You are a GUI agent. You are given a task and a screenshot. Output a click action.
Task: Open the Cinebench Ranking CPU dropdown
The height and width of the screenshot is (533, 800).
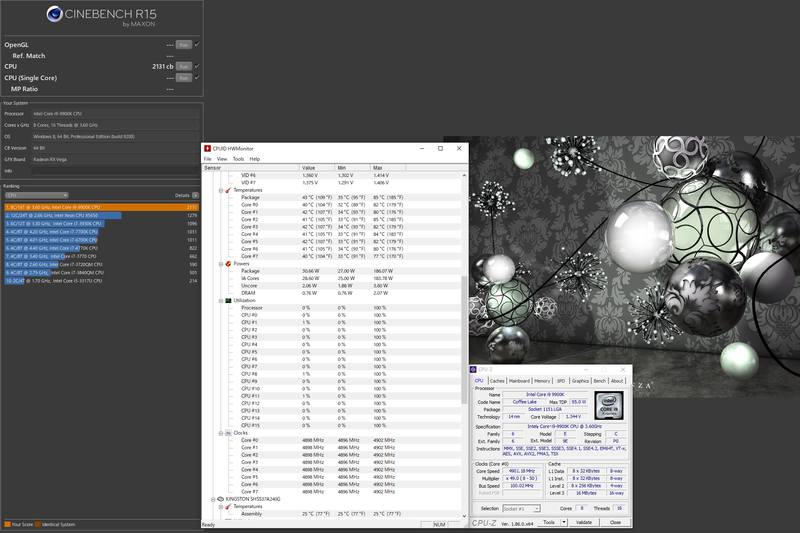click(36, 195)
